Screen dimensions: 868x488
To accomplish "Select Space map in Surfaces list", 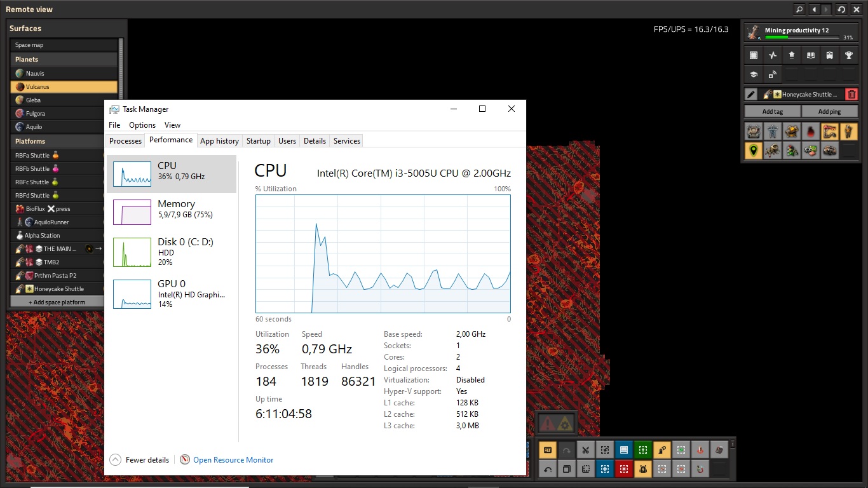I will click(64, 45).
